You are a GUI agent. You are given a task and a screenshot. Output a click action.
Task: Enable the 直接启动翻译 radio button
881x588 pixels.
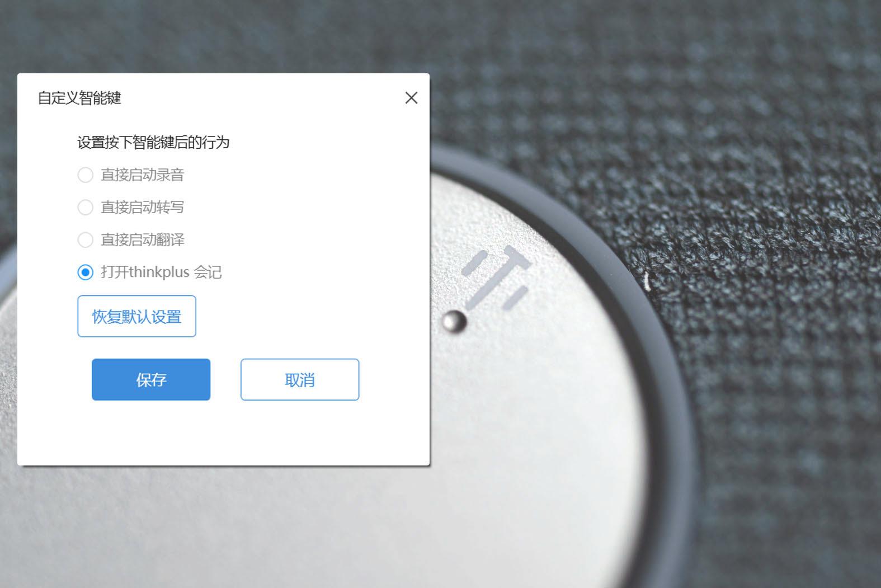[x=85, y=240]
